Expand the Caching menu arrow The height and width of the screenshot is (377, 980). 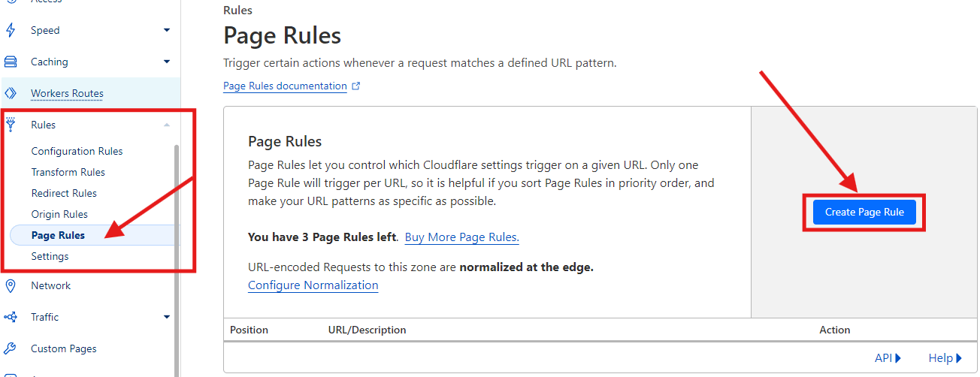click(x=167, y=62)
